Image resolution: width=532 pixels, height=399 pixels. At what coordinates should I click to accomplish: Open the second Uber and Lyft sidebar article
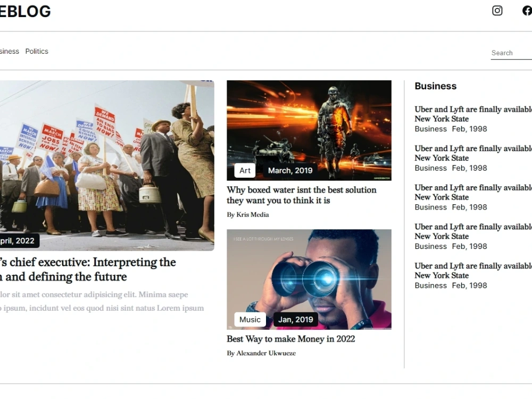tap(473, 153)
